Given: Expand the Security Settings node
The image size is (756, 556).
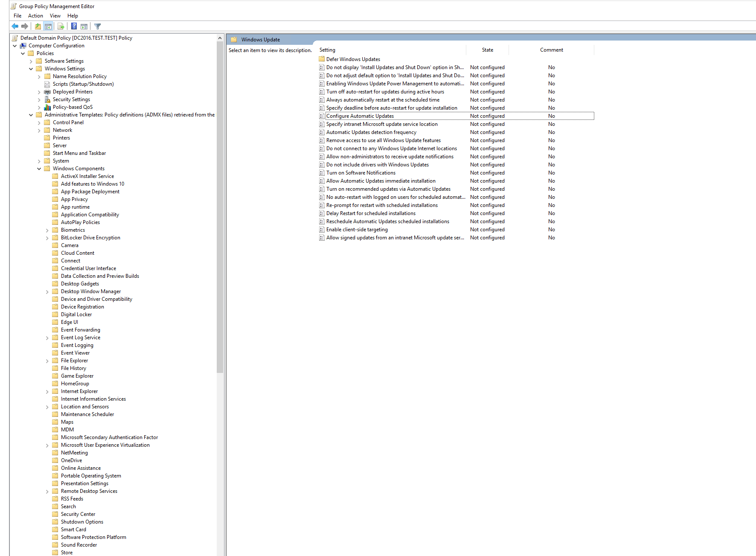Looking at the screenshot, I should point(39,99).
